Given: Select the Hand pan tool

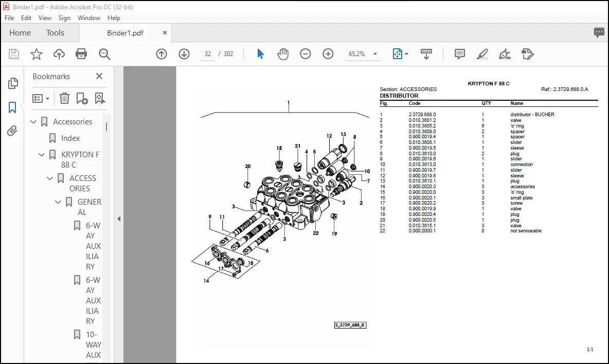Looking at the screenshot, I should pyautogui.click(x=283, y=54).
